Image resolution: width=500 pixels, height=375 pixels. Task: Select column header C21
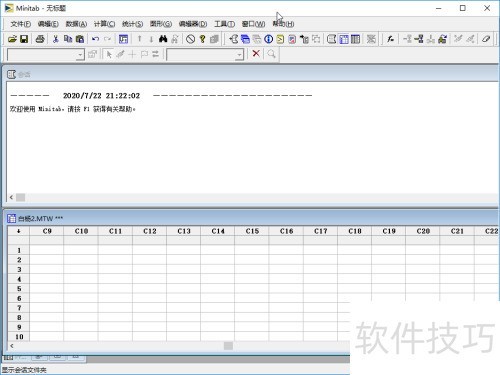(457, 231)
